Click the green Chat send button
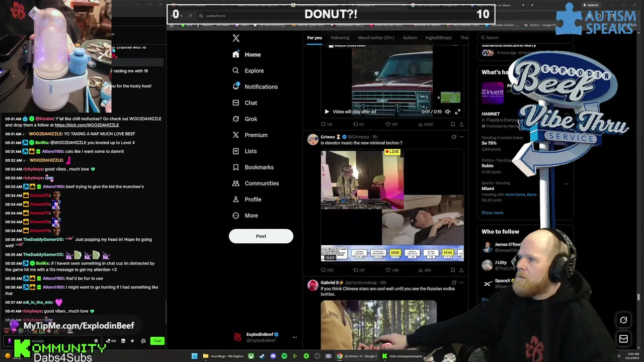644x362 pixels. [157, 341]
